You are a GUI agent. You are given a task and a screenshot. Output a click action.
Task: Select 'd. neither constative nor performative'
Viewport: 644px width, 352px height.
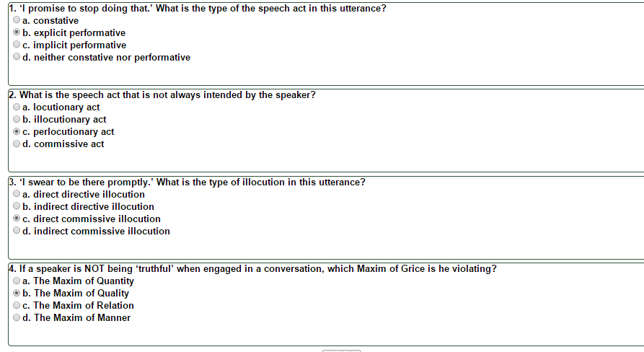17,57
